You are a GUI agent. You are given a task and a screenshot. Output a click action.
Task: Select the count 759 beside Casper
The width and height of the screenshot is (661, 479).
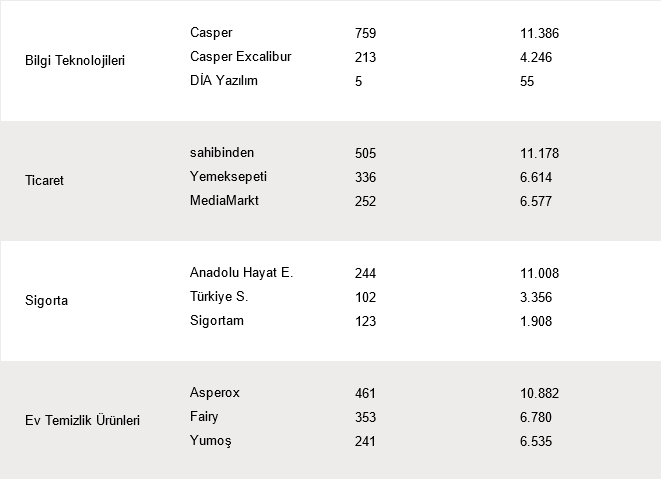point(365,33)
